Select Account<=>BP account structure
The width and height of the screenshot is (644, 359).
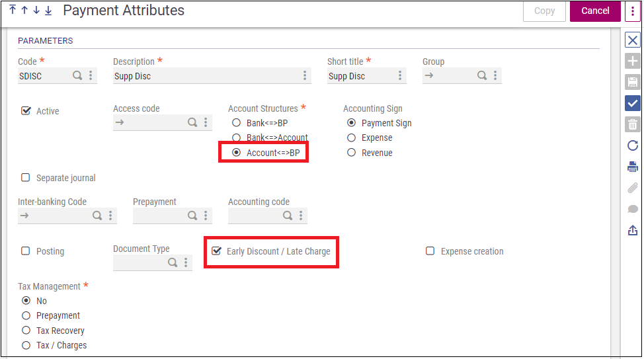pos(236,152)
